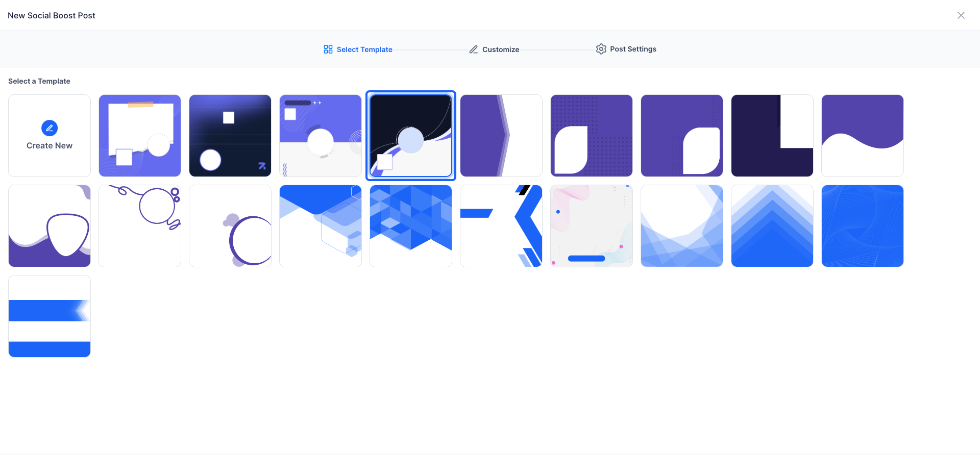
Task: Select the highlighted black curved swoosh template
Action: 411,136
